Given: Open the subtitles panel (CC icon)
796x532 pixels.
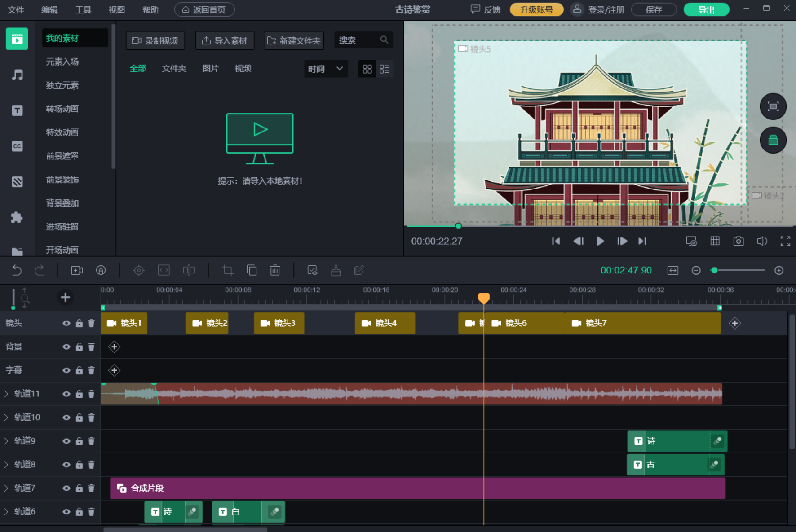Looking at the screenshot, I should (17, 146).
